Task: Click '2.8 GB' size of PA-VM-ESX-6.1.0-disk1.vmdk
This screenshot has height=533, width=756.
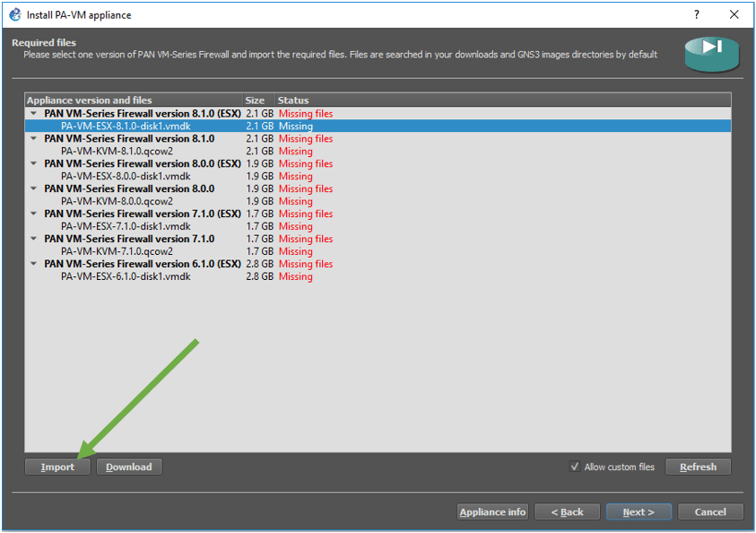Action: point(259,276)
